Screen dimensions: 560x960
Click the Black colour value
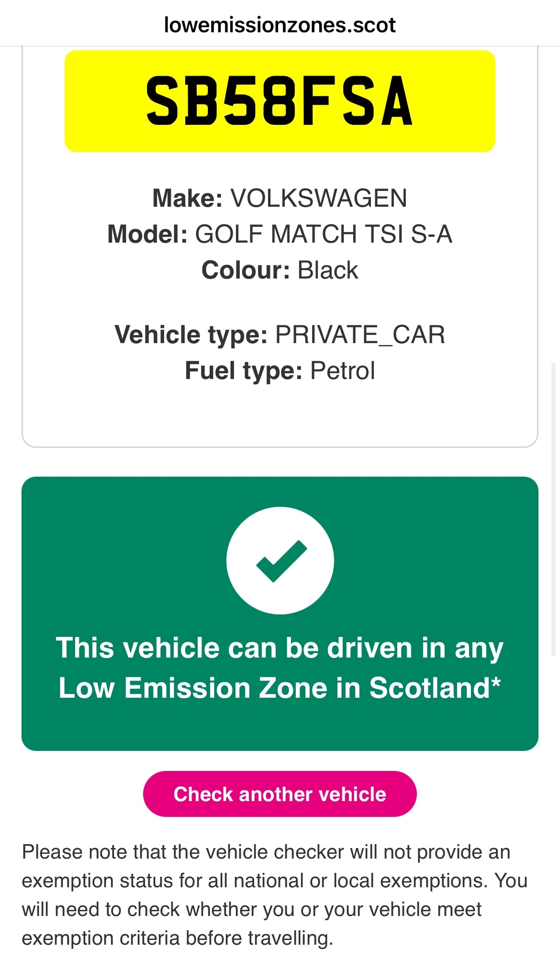(328, 270)
